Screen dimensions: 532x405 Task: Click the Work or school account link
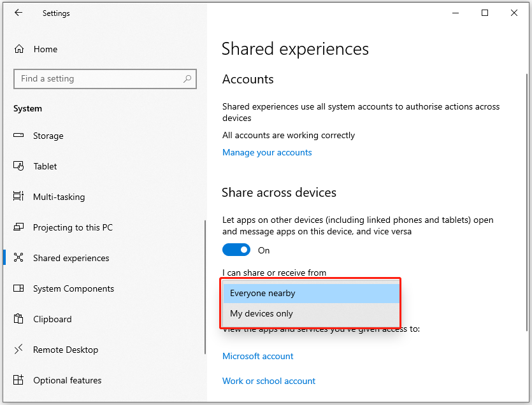point(269,381)
